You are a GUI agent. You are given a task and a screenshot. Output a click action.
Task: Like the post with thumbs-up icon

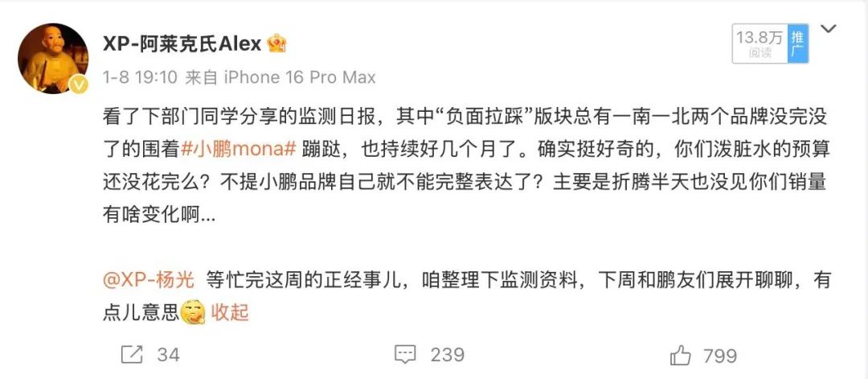click(681, 355)
